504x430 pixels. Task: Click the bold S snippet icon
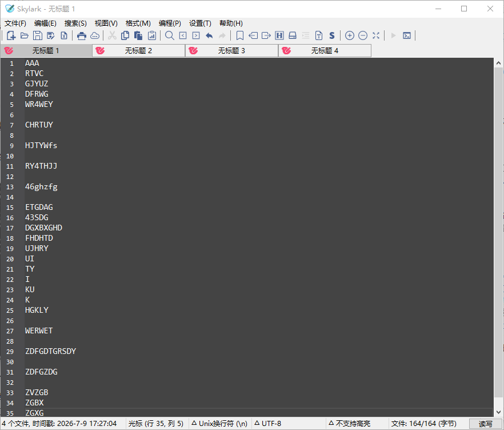pos(332,35)
